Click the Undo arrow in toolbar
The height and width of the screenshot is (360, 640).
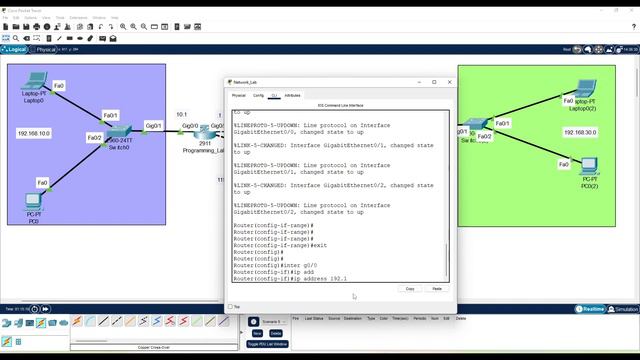[x=101, y=27]
